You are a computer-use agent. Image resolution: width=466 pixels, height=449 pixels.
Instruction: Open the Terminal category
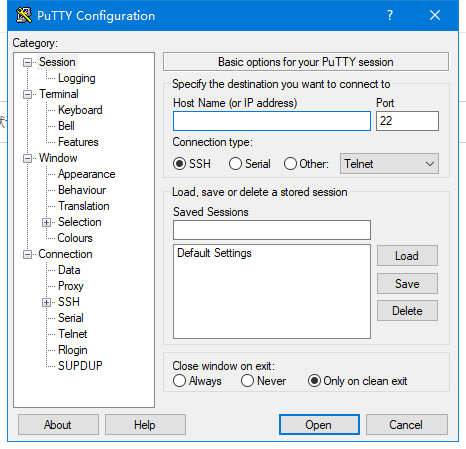[x=59, y=94]
